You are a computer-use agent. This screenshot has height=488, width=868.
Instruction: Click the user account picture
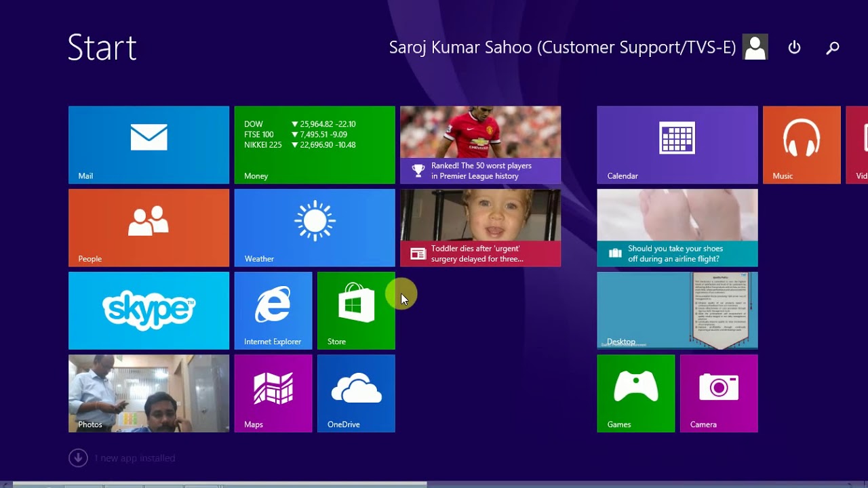coord(755,47)
